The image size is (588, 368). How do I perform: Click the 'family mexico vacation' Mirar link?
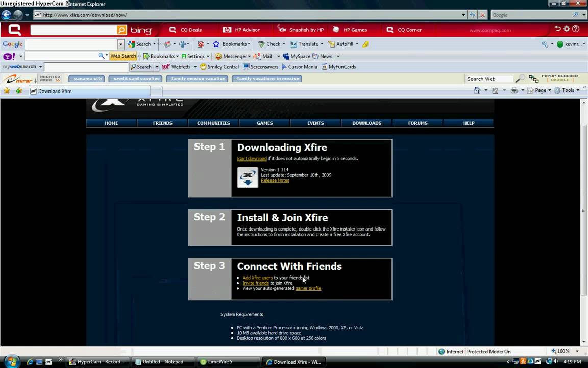click(x=198, y=79)
